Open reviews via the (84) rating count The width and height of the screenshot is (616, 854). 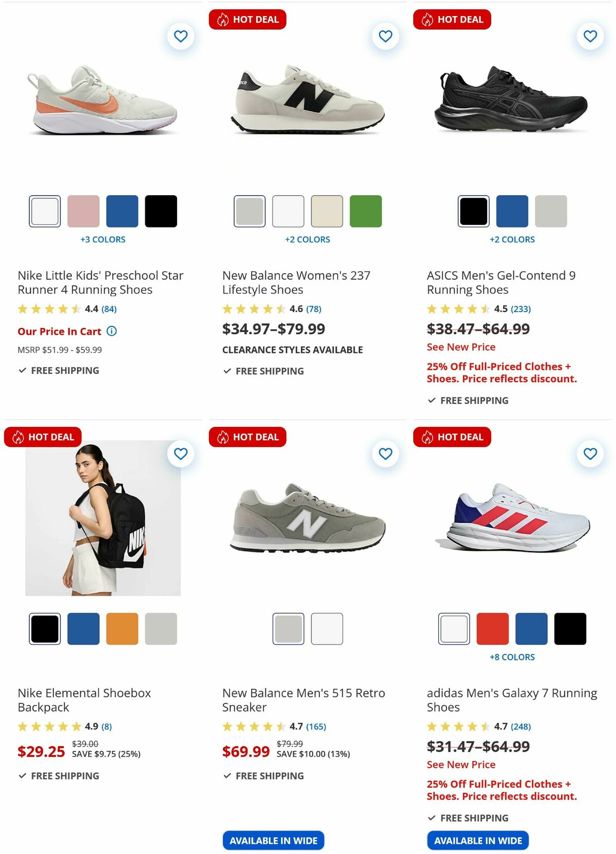pyautogui.click(x=109, y=309)
